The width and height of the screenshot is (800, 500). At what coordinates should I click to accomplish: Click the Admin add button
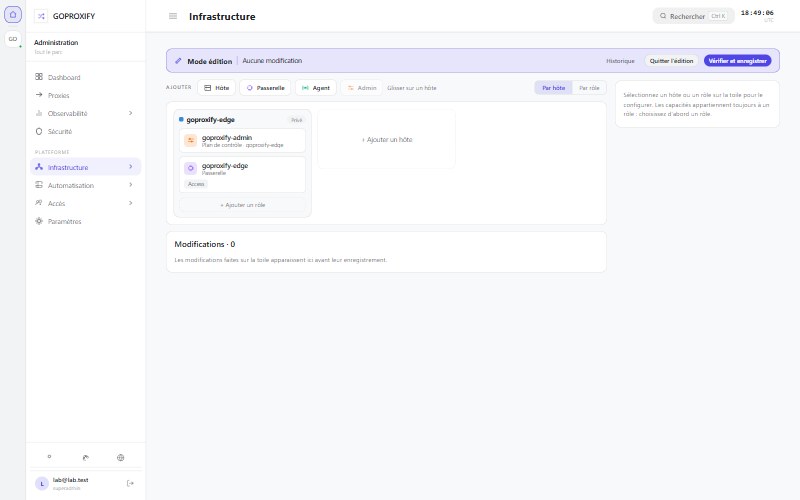pos(362,88)
